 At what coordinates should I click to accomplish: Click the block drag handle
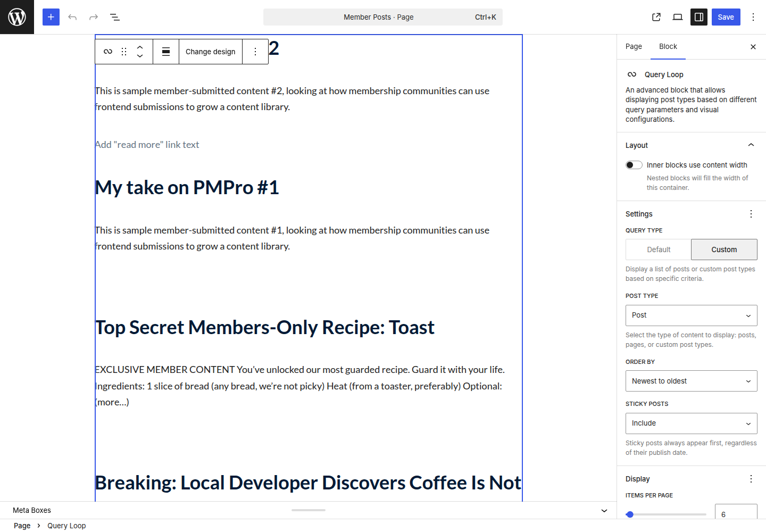coord(124,52)
